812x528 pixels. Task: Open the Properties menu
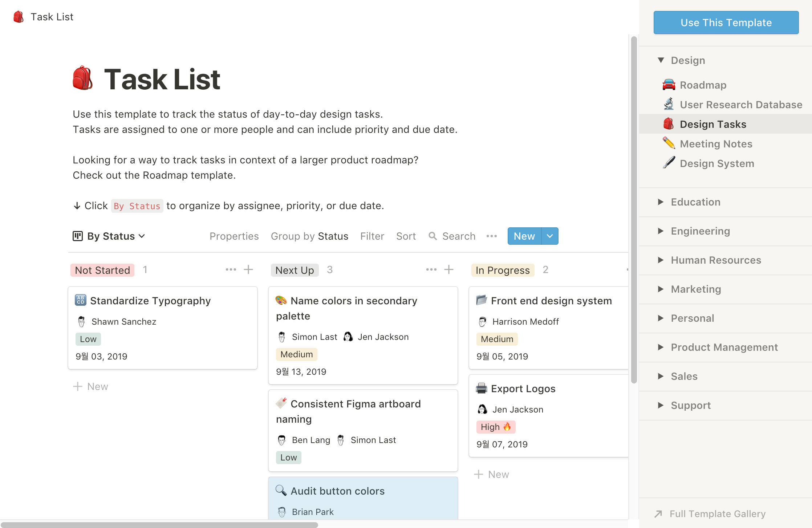(234, 236)
